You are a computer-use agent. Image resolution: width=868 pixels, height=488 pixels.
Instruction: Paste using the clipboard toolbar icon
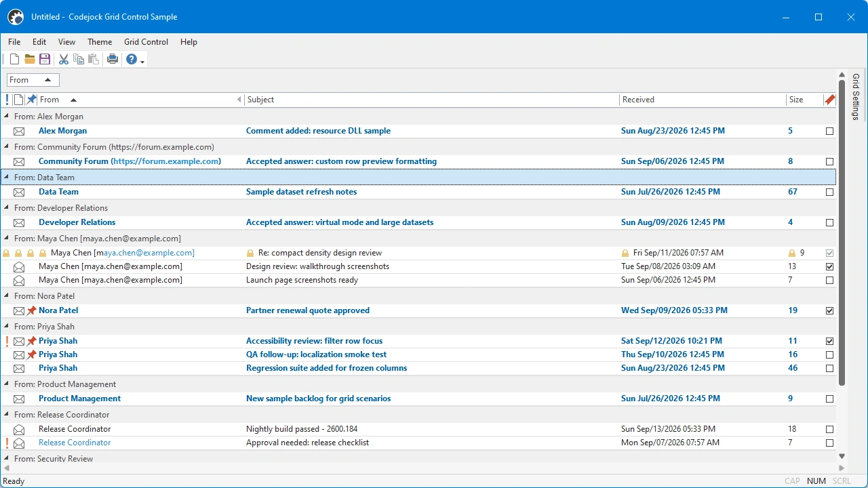pos(94,60)
